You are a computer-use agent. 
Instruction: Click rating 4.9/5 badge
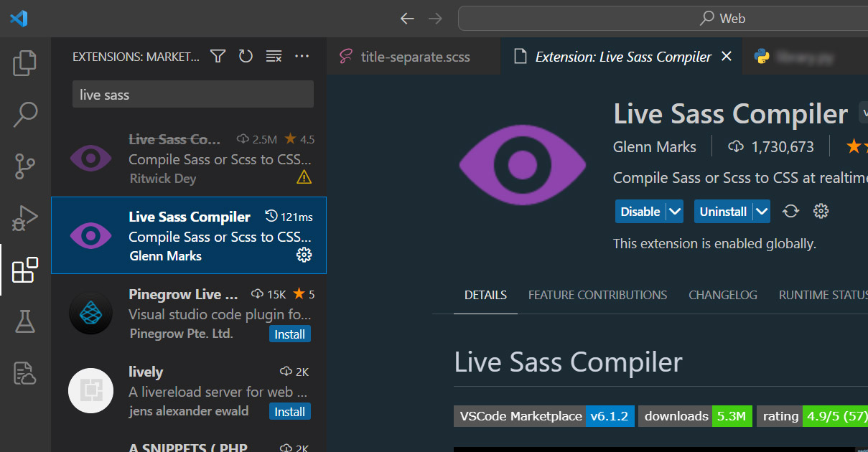click(x=812, y=416)
